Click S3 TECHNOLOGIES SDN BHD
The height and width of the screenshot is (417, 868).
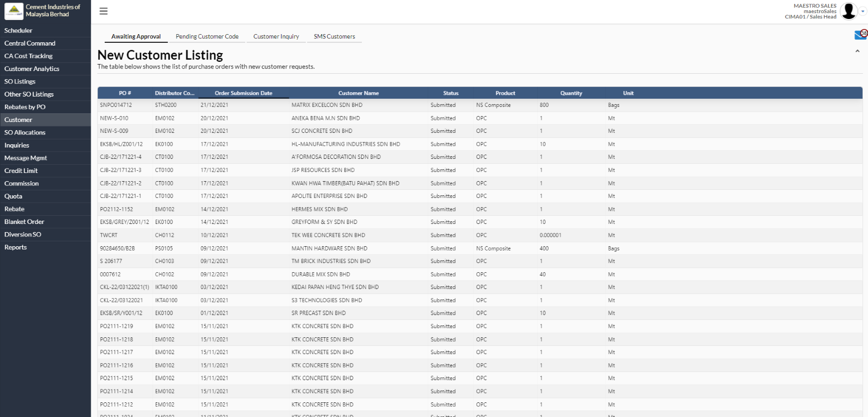[327, 300]
